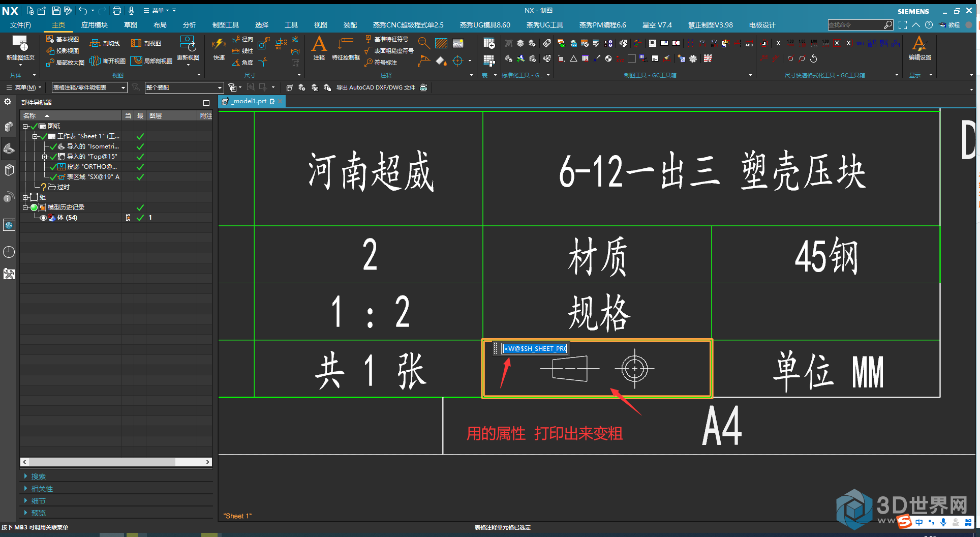Open the 文件(F) menu
Image resolution: width=980 pixels, height=537 pixels.
tap(20, 25)
